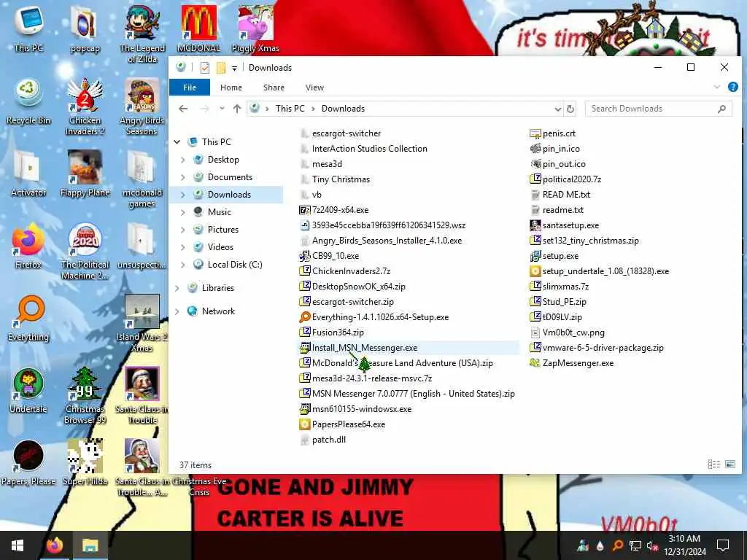This screenshot has width=747, height=560.
Task: Select santasetup.exe in the file list
Action: pyautogui.click(x=564, y=225)
